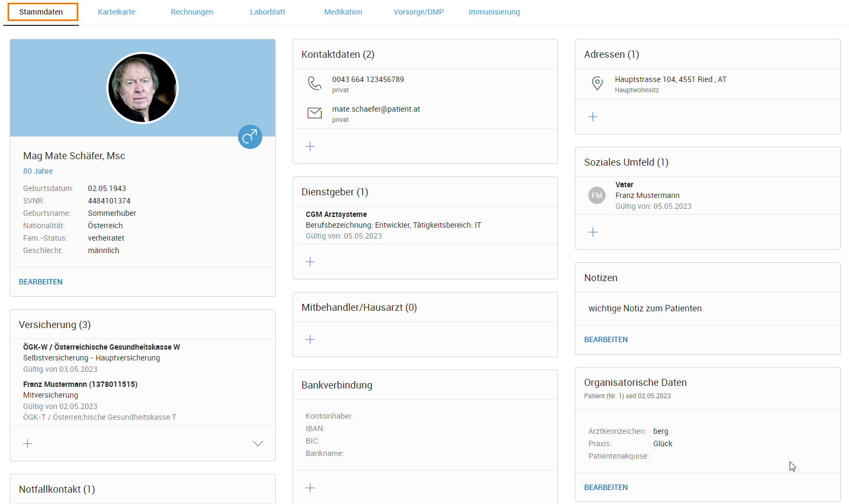
Task: Click the email envelope icon
Action: (x=314, y=113)
